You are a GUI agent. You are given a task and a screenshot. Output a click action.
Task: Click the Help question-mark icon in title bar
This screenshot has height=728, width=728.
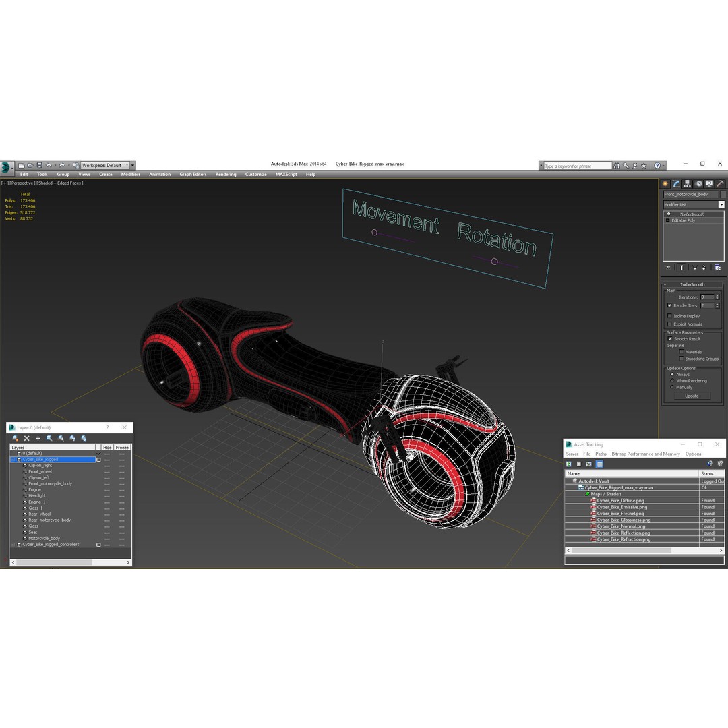pyautogui.click(x=657, y=166)
